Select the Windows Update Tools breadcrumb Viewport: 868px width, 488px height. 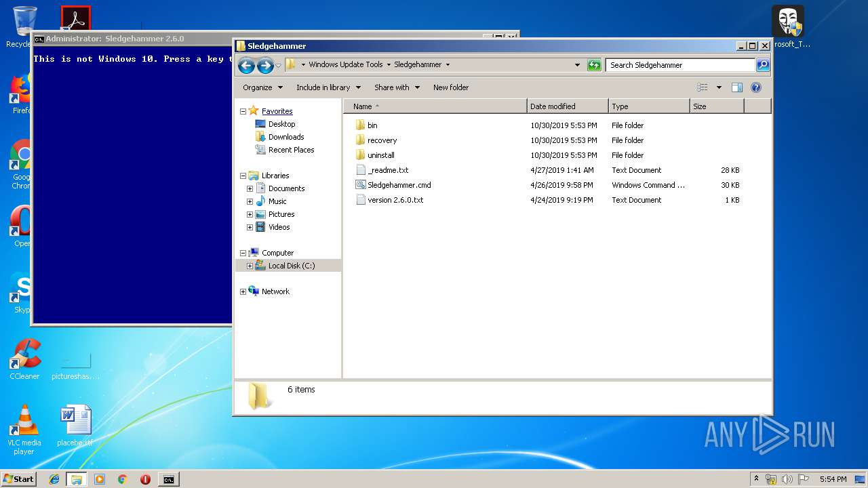tap(346, 64)
